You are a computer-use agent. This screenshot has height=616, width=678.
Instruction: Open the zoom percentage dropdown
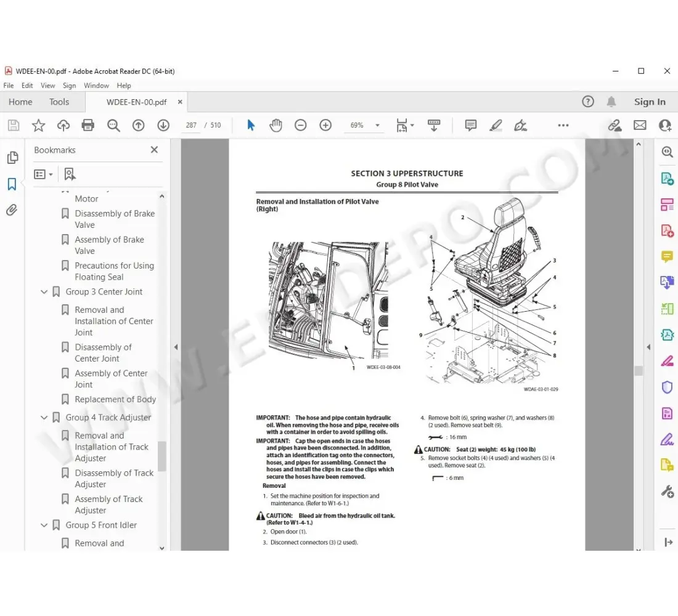click(377, 125)
